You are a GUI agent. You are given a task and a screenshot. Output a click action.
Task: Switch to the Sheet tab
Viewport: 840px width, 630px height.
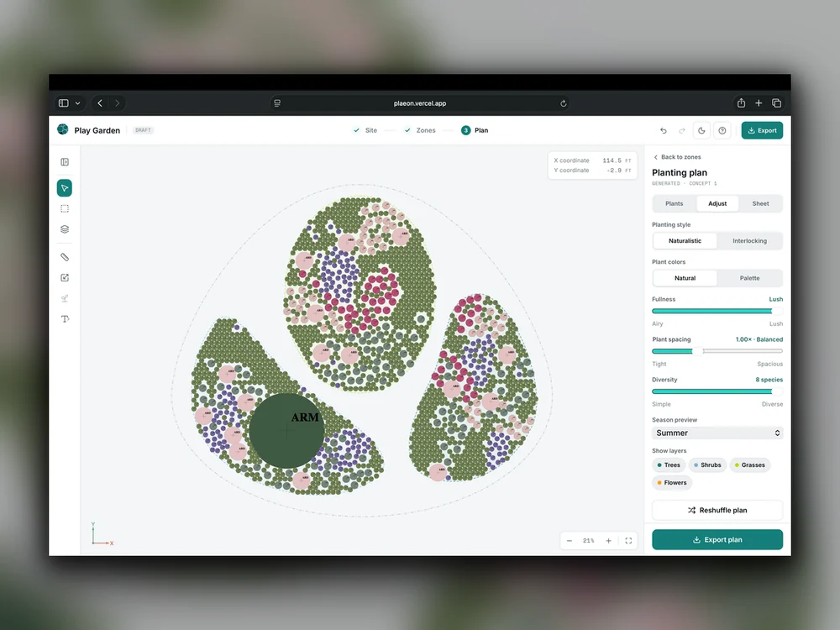pyautogui.click(x=760, y=203)
